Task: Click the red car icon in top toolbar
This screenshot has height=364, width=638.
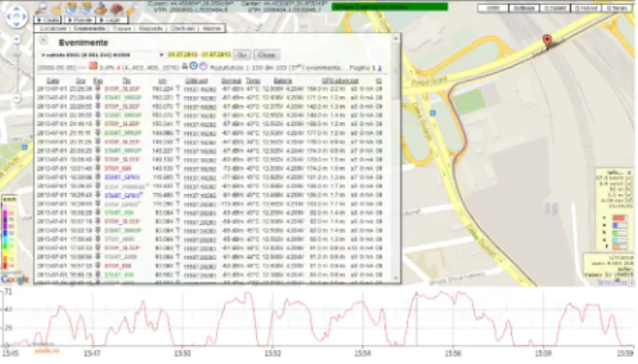Action: [117, 8]
